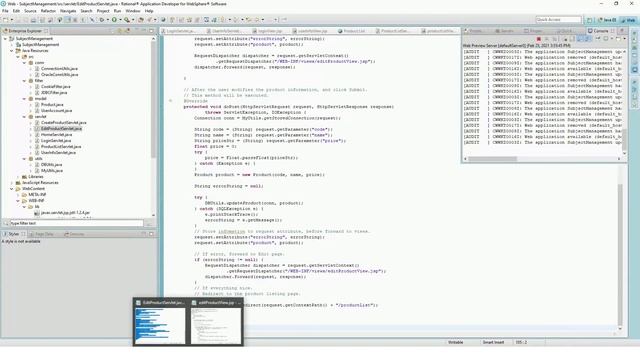The width and height of the screenshot is (640, 360).
Task: Open the Run button dropdown arrow
Action: [x=120, y=20]
